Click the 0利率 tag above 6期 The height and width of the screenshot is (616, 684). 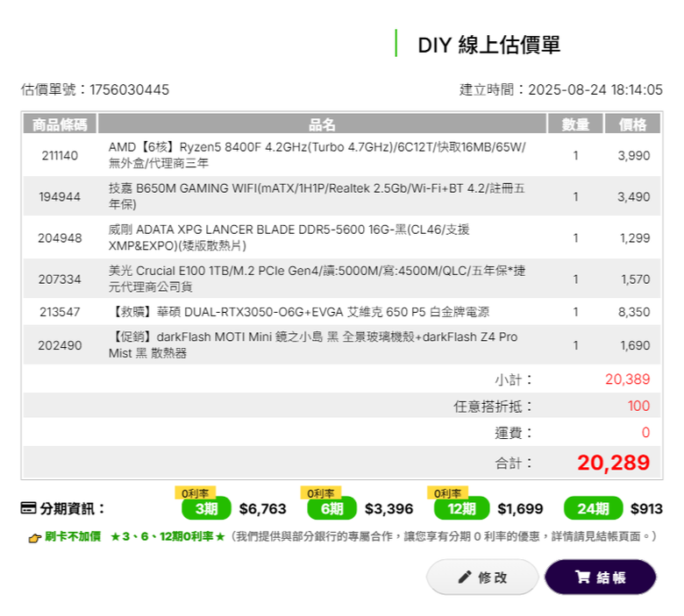click(x=321, y=493)
